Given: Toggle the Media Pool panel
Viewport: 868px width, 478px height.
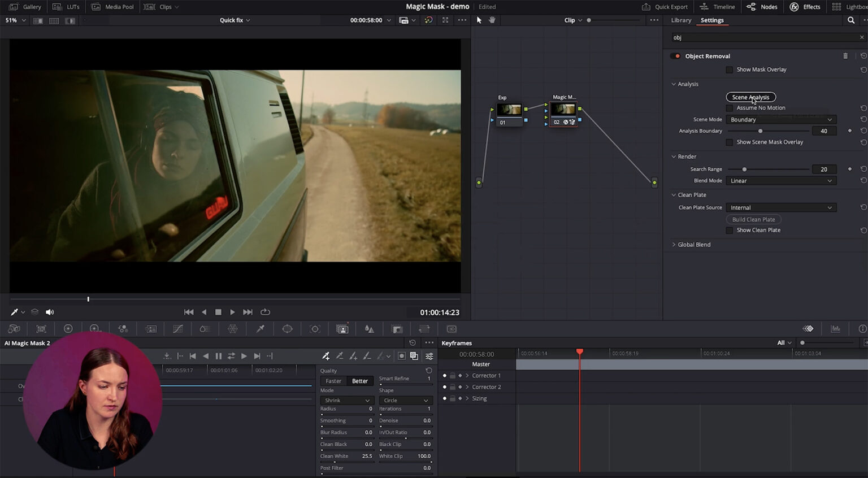Looking at the screenshot, I should pyautogui.click(x=113, y=7).
